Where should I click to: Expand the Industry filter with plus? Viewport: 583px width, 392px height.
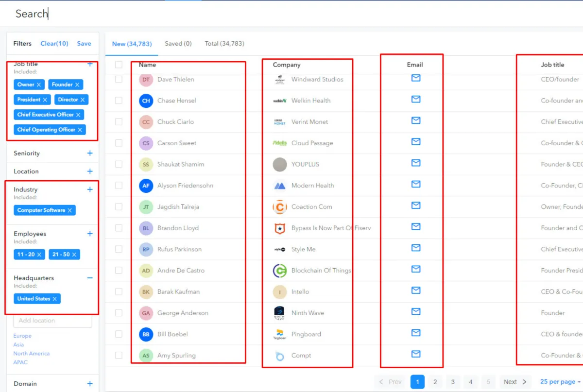point(90,189)
